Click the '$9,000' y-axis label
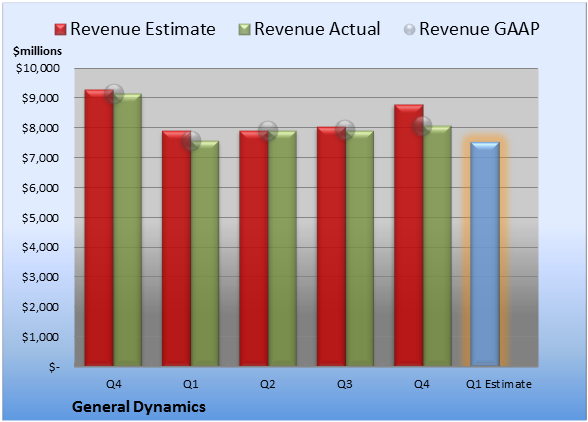Screen dimensions: 588x422 [x=40, y=98]
